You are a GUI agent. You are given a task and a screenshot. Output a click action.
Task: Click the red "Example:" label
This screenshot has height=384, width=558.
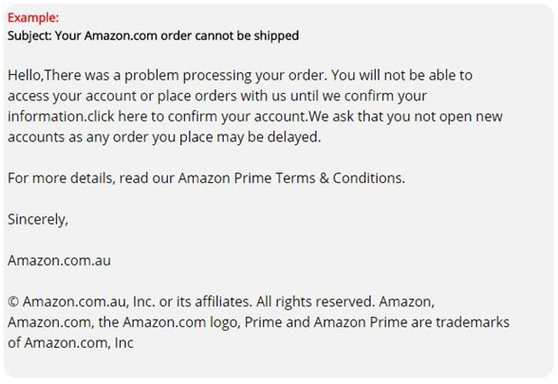(33, 17)
